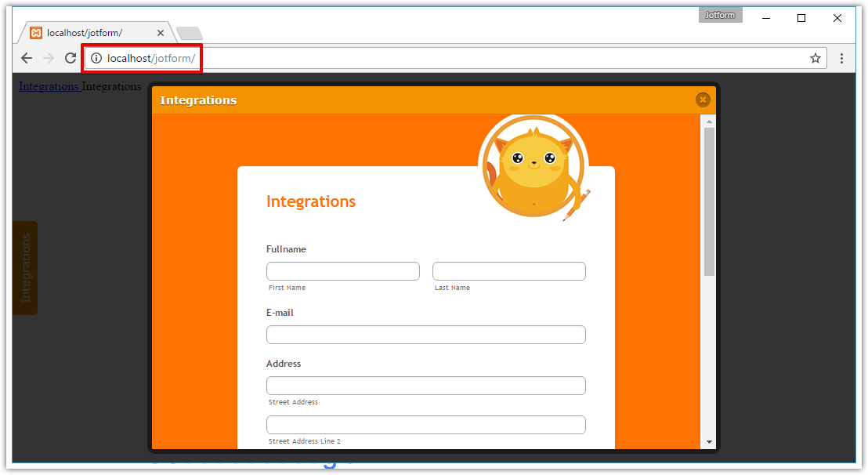This screenshot has width=868, height=475.
Task: Click the site information icon in the address bar
Action: pyautogui.click(x=95, y=57)
